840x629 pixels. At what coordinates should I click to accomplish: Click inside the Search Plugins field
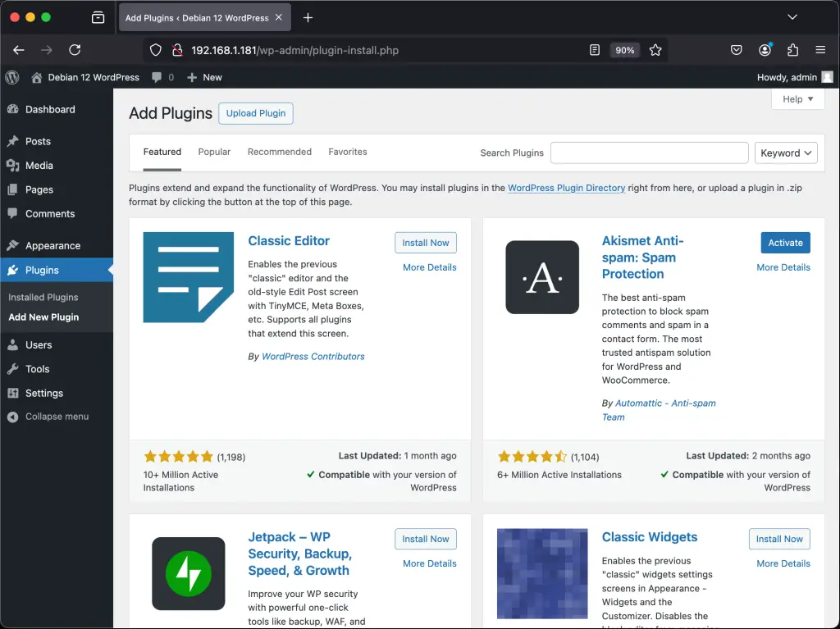pyautogui.click(x=648, y=153)
